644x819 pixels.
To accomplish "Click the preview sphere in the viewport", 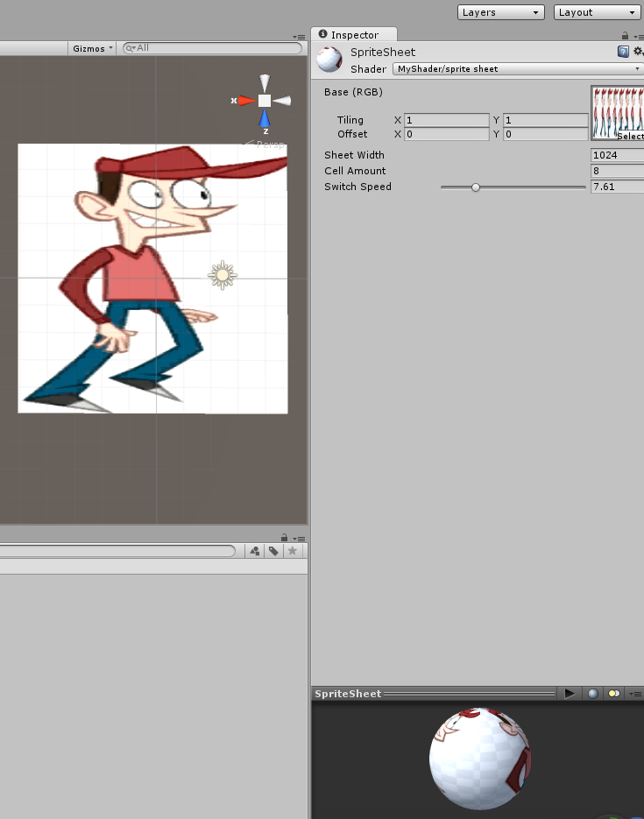I will (x=480, y=759).
